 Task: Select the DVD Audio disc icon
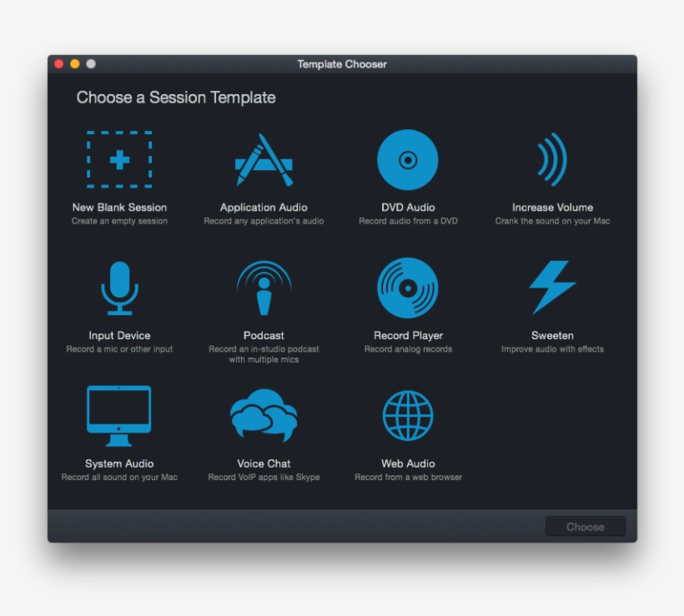[x=406, y=158]
